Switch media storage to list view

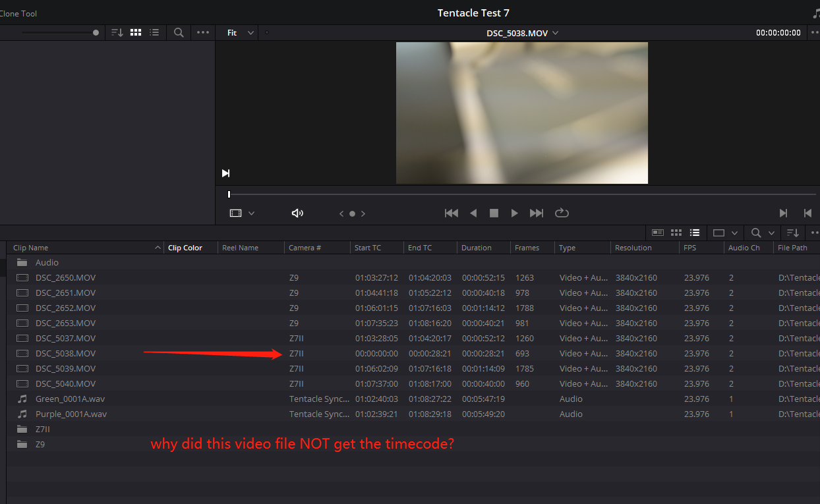coord(154,32)
